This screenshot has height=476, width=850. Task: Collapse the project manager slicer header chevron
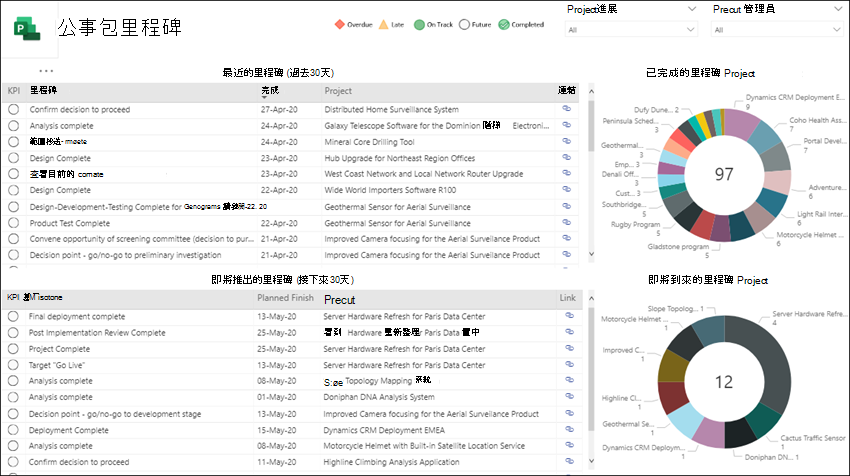point(838,9)
